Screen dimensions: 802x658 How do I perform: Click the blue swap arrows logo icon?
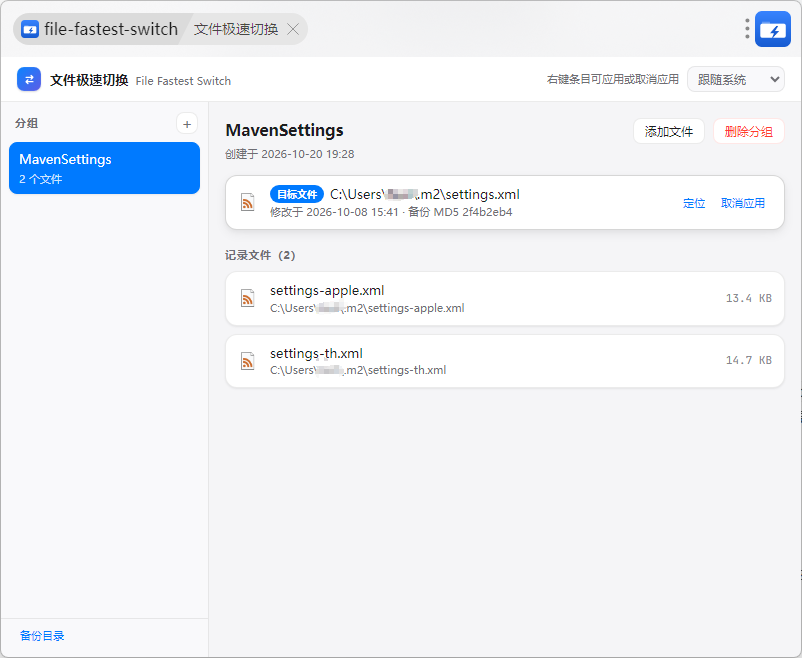pos(29,79)
